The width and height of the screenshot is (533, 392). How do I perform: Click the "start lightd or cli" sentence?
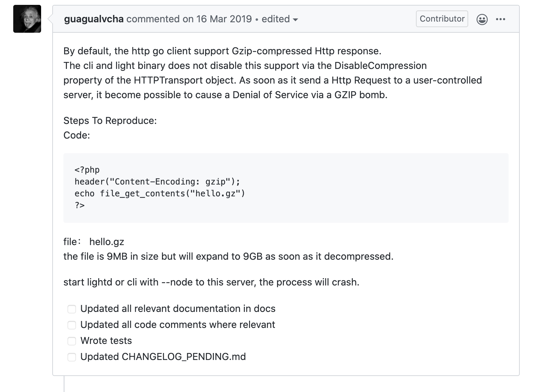click(x=211, y=282)
